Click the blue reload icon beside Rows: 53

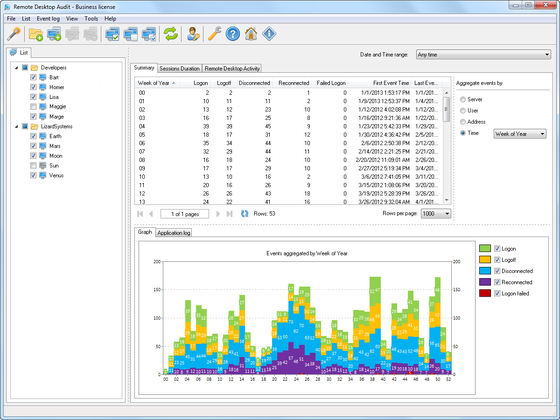coord(245,214)
